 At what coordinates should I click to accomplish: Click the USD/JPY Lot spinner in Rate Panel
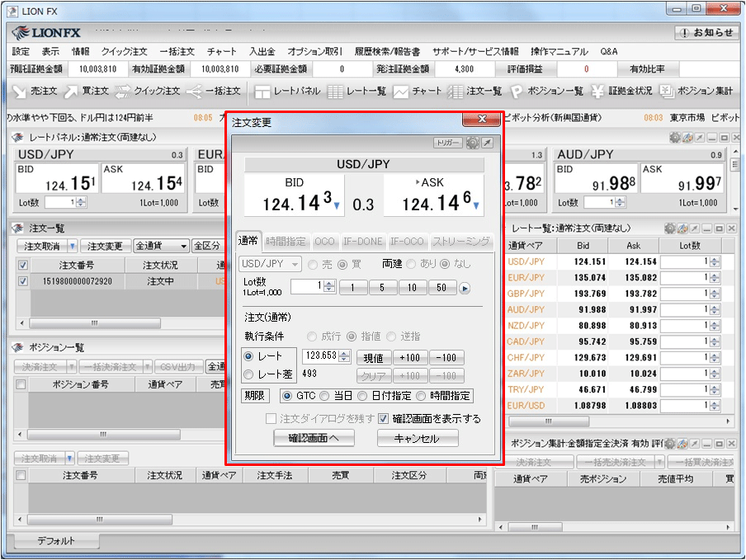point(81,203)
